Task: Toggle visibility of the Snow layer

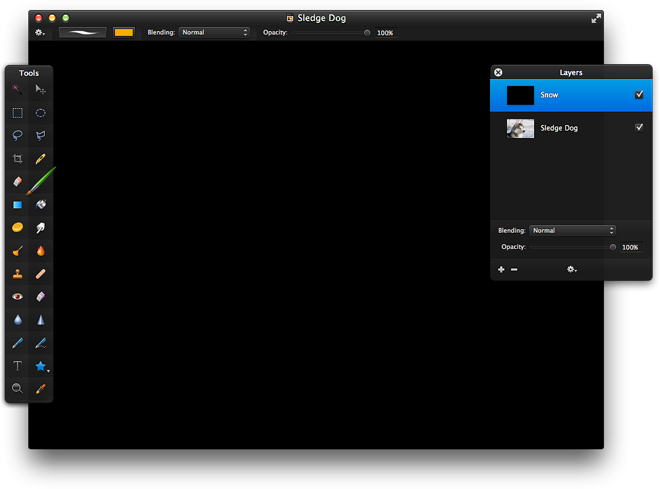Action: click(x=639, y=94)
